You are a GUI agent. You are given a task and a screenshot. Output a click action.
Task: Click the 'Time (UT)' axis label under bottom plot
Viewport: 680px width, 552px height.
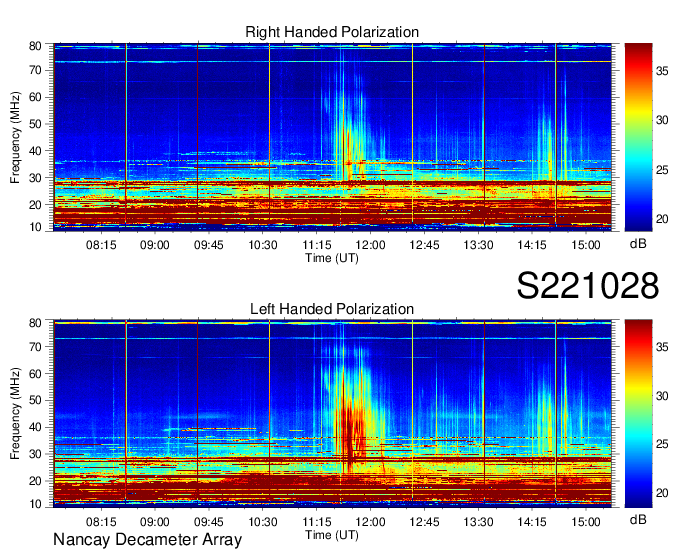(332, 535)
